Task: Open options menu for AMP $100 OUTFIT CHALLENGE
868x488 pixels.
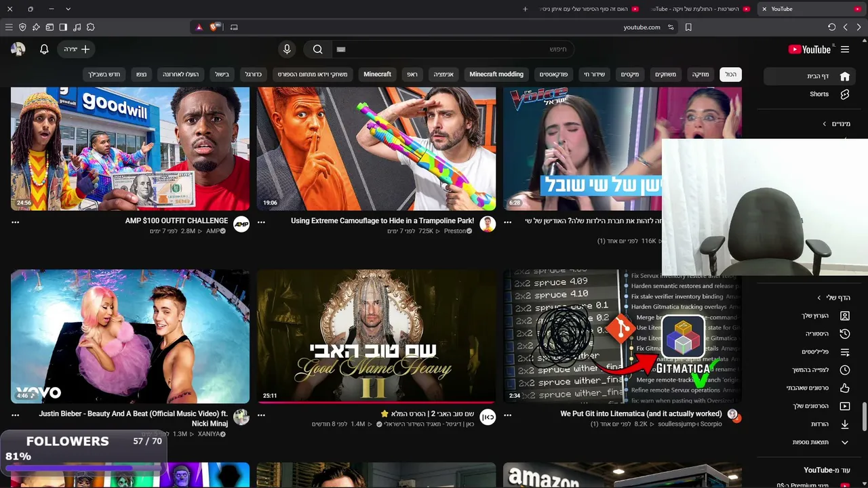Action: [16, 222]
